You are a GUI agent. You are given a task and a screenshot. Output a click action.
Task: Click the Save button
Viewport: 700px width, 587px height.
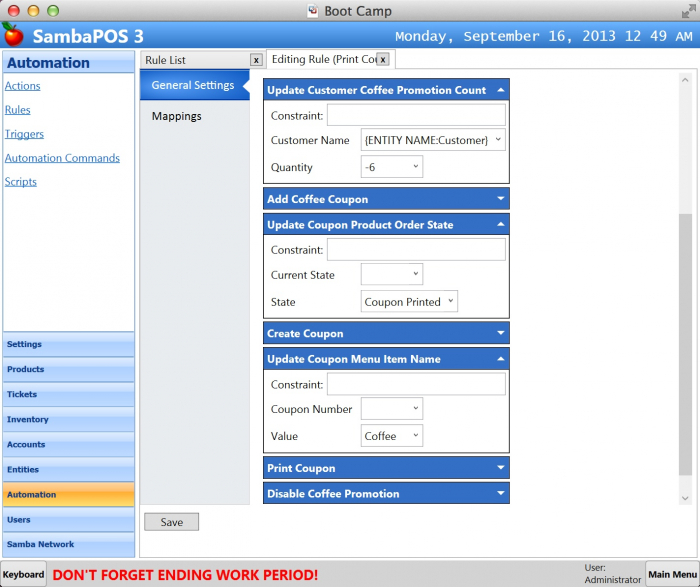(171, 522)
